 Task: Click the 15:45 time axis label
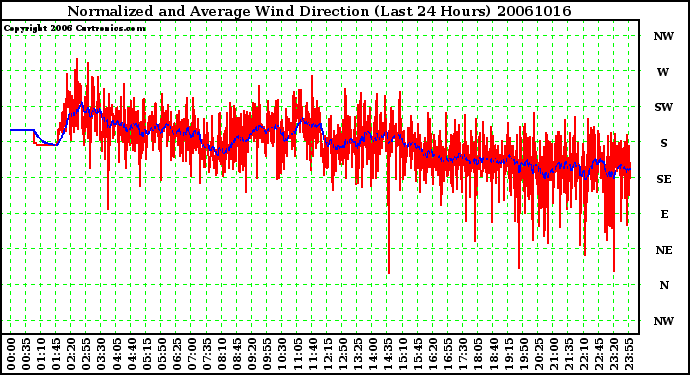418,354
